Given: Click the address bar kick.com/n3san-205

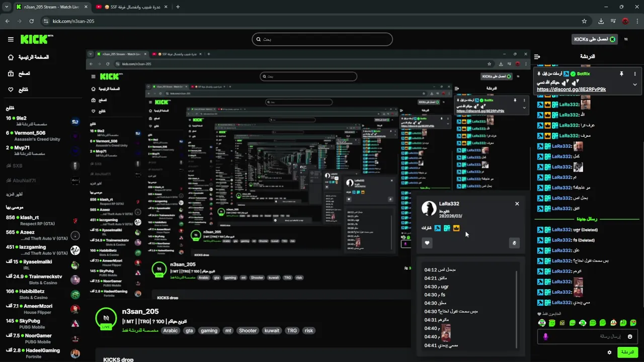Looking at the screenshot, I should (73, 21).
